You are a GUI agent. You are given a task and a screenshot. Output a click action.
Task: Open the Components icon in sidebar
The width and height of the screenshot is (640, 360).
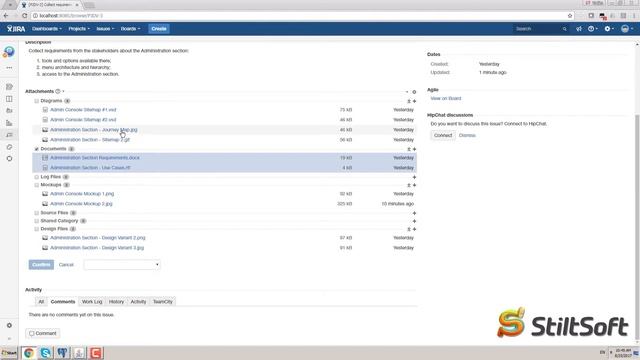pyautogui.click(x=9, y=147)
